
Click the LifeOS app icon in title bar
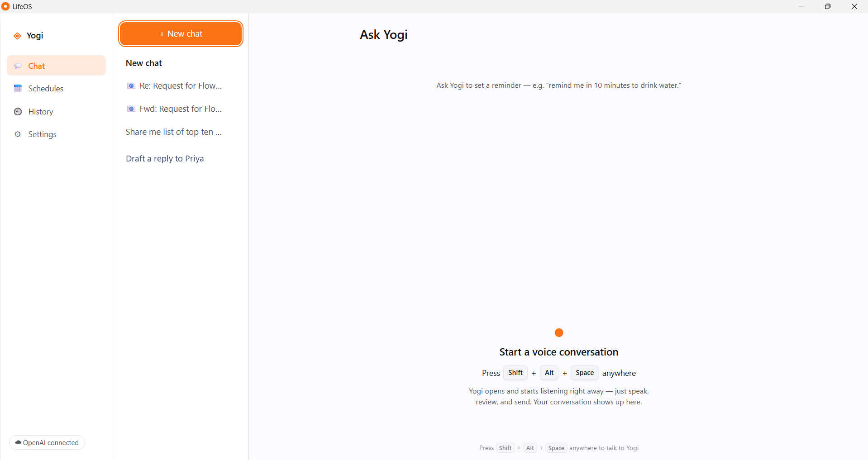[5, 6]
